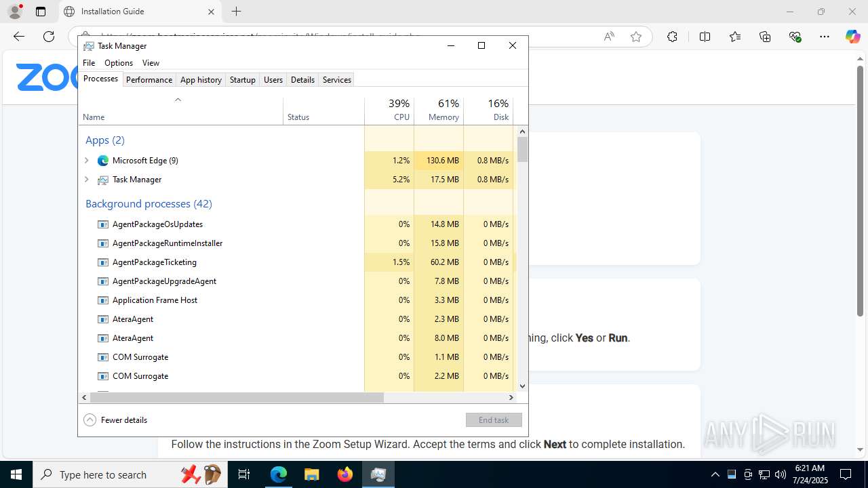This screenshot has width=868, height=488.
Task: Add this page to Edge favorites
Action: point(636,37)
